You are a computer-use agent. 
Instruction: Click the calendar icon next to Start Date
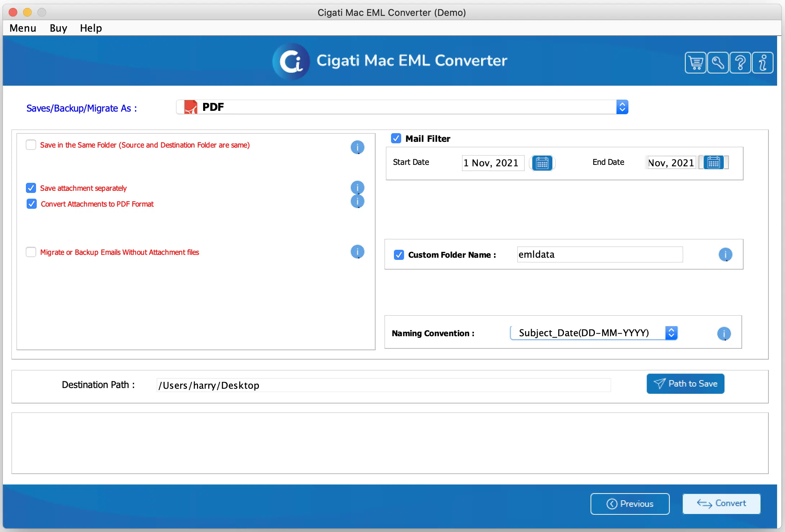(541, 163)
